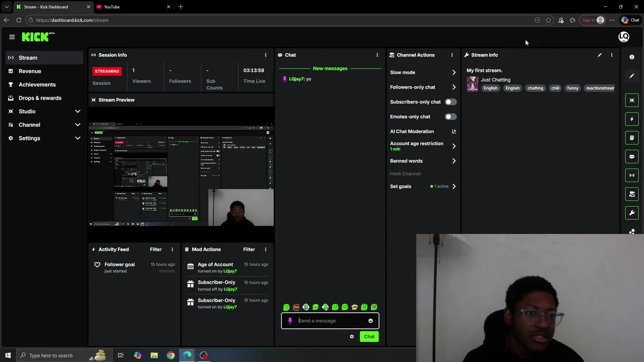
Task: Click the chill tag
Action: coord(555,88)
